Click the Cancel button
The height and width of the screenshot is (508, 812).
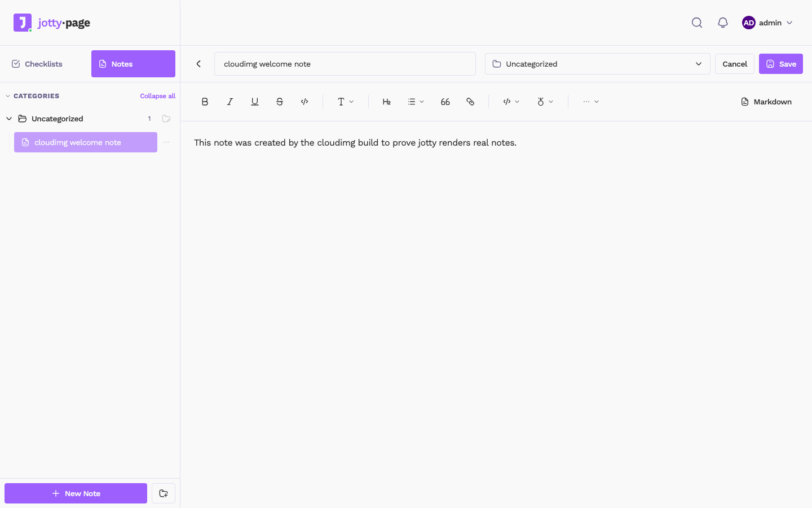(x=735, y=64)
